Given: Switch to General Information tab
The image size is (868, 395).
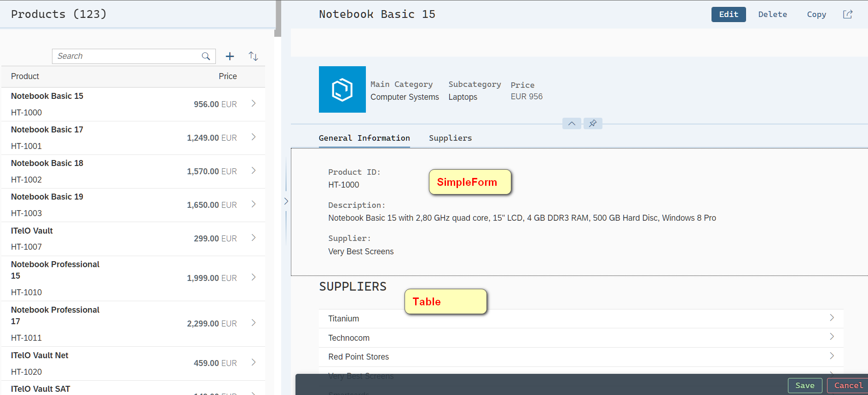Looking at the screenshot, I should (364, 138).
